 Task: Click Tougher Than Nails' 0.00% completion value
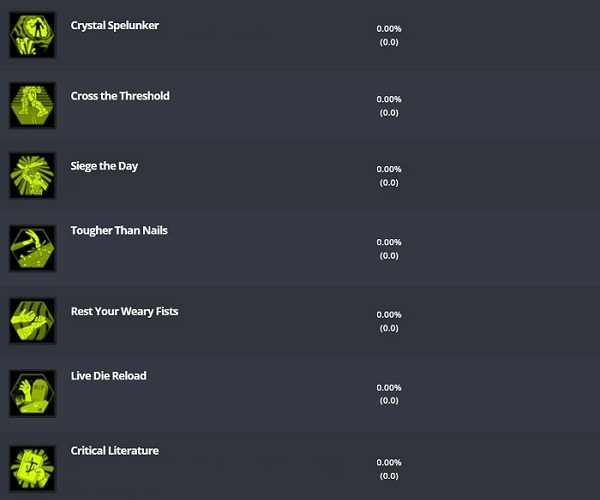pyautogui.click(x=389, y=242)
